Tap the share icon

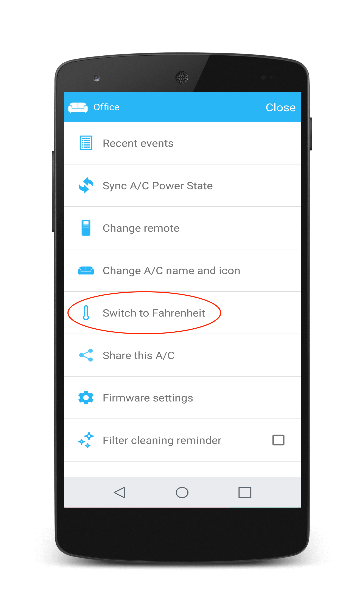(86, 355)
